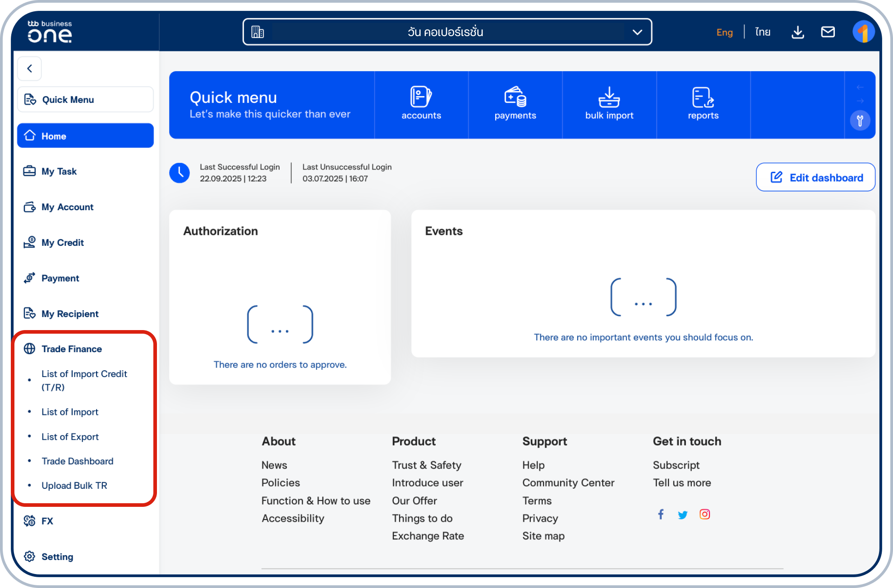Open the accounts quick menu icon

click(421, 104)
